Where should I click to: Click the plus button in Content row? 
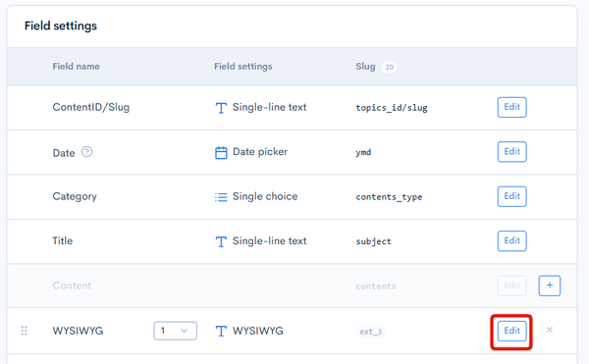click(x=550, y=286)
